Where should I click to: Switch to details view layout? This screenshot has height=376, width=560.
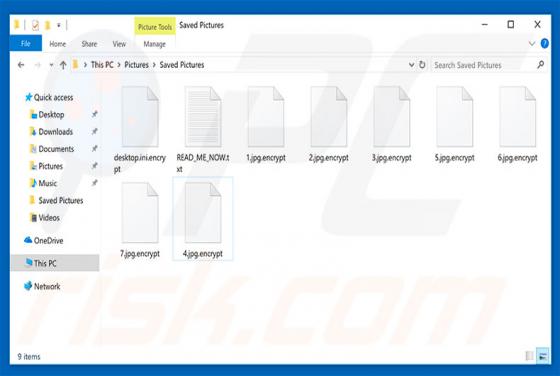tap(530, 356)
